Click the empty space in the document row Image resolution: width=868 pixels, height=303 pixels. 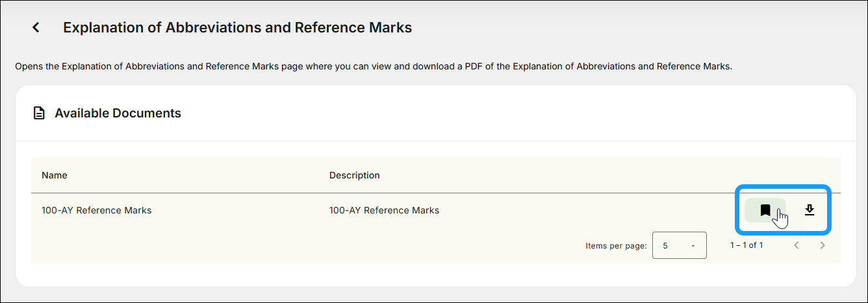[x=585, y=210]
